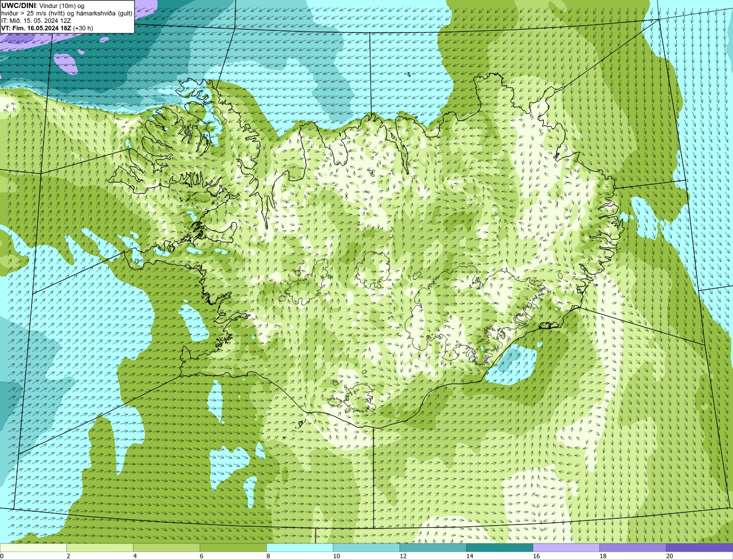
Task: Pick the lavender 16–18 color bar swatch
Action: [566, 547]
